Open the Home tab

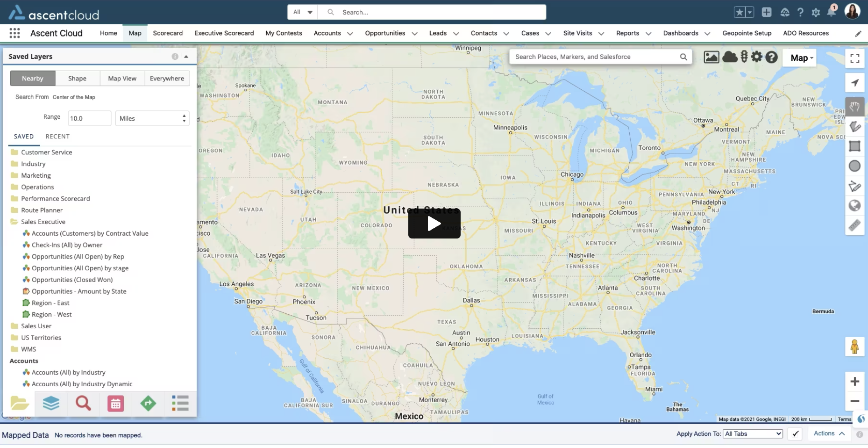click(108, 33)
